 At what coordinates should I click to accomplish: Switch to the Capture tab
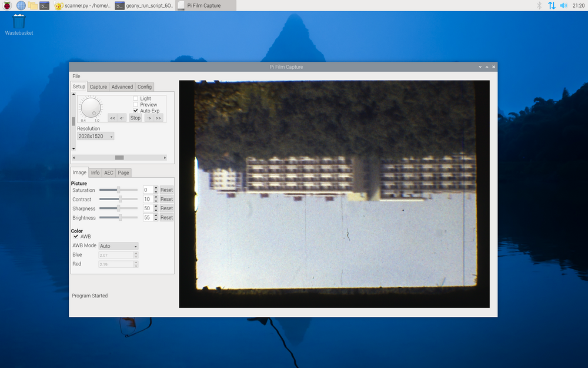98,87
